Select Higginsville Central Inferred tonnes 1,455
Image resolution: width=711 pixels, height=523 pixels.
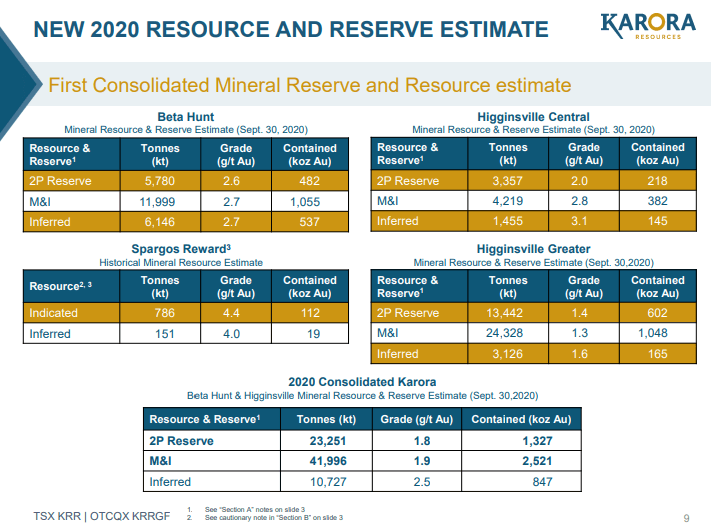[508, 221]
